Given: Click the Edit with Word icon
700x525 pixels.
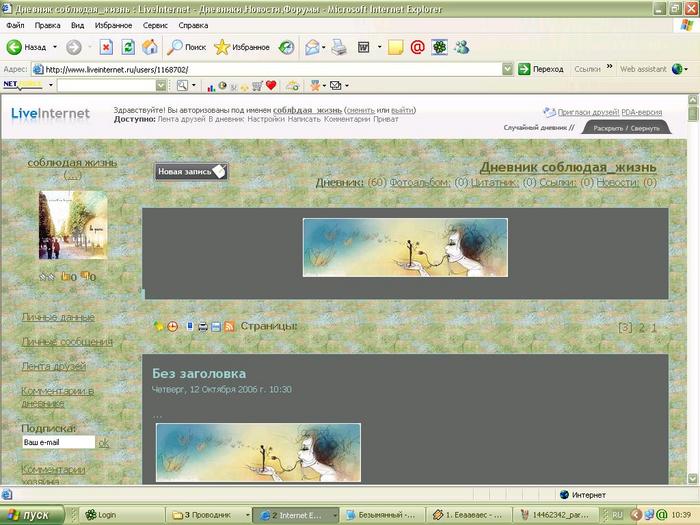Looking at the screenshot, I should click(x=364, y=47).
